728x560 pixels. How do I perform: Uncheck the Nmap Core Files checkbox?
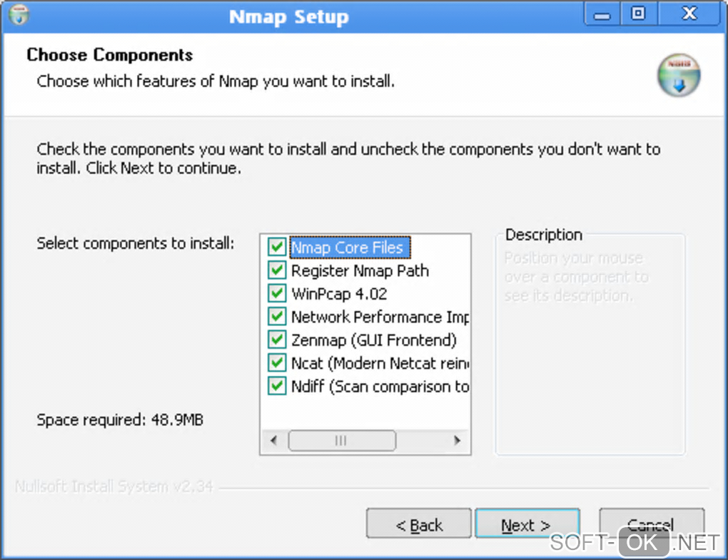point(276,248)
